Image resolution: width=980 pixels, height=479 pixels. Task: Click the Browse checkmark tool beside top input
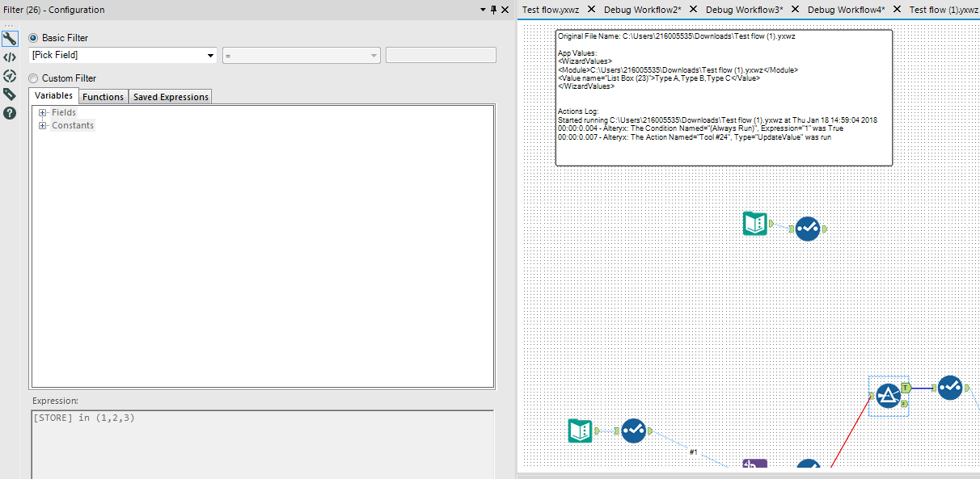pyautogui.click(x=808, y=229)
